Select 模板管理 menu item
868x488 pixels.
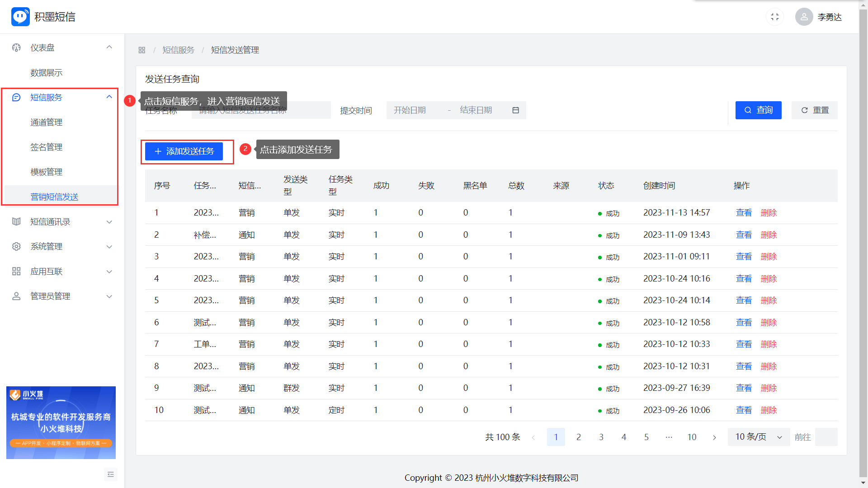(47, 172)
